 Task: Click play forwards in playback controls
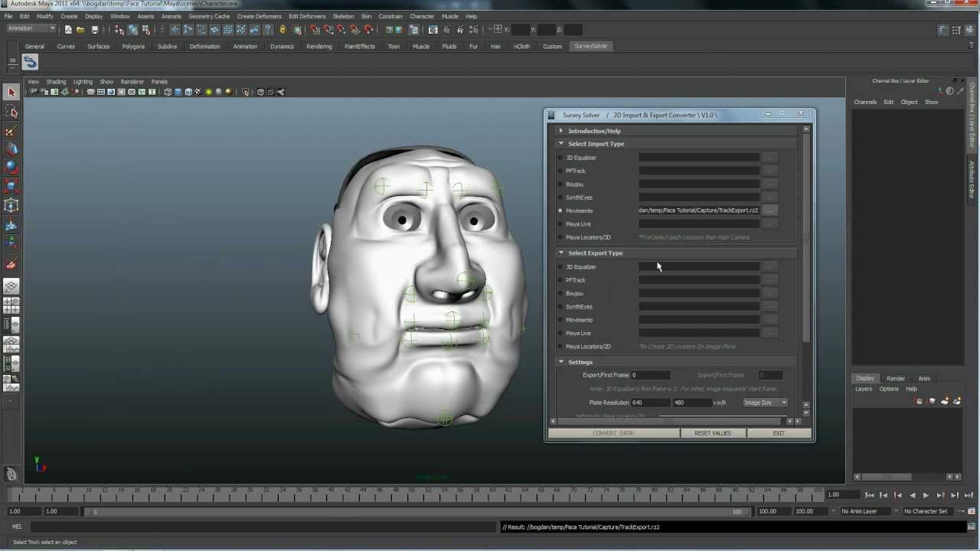pos(926,495)
